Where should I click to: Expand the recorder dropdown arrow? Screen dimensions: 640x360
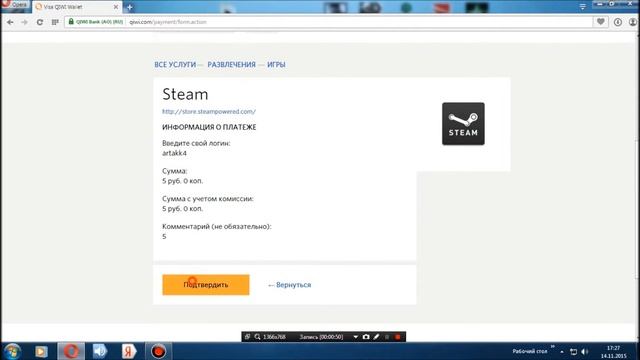356,337
